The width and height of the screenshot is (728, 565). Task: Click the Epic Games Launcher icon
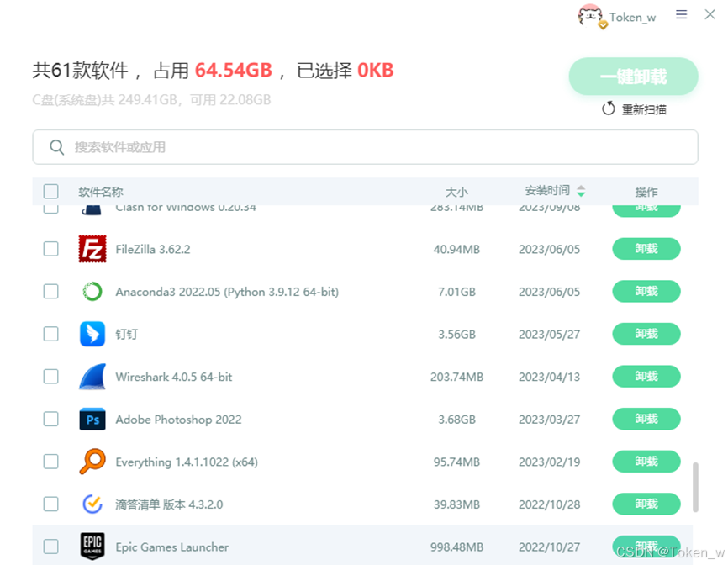coord(92,547)
